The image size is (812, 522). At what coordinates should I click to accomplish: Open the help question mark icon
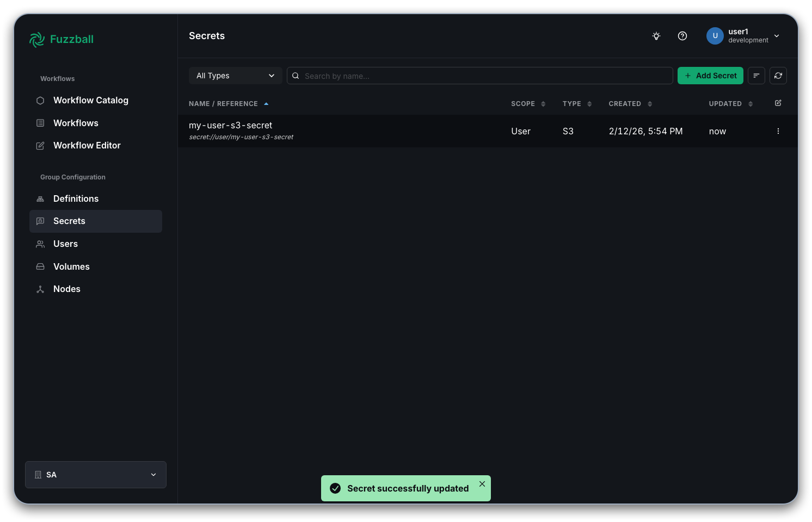[x=682, y=36]
